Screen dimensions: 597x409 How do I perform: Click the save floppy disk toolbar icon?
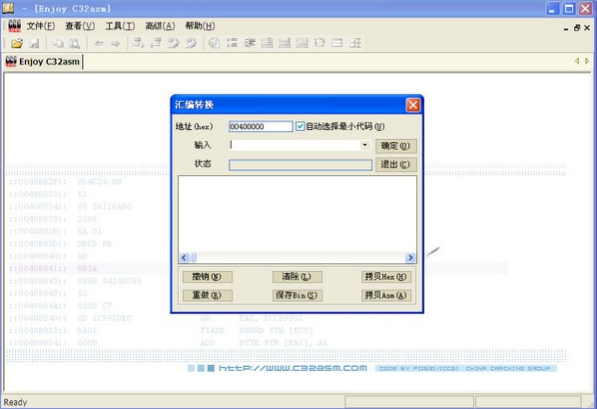35,43
